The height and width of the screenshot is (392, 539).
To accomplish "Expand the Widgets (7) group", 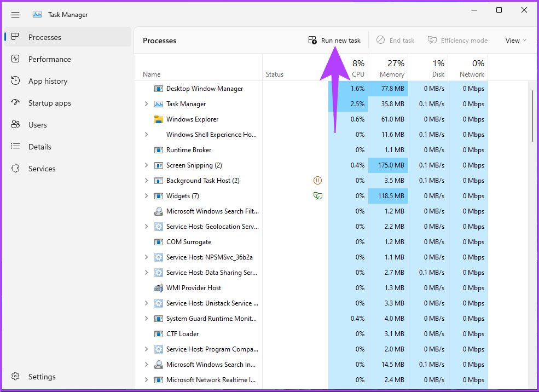I will (147, 196).
